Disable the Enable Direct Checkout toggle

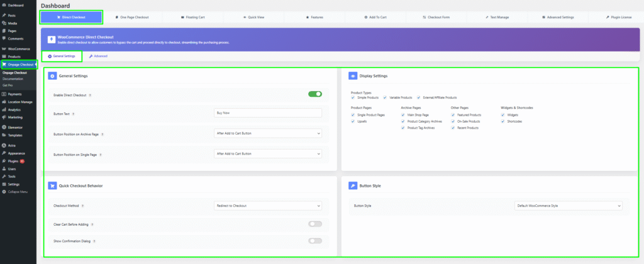pos(314,94)
